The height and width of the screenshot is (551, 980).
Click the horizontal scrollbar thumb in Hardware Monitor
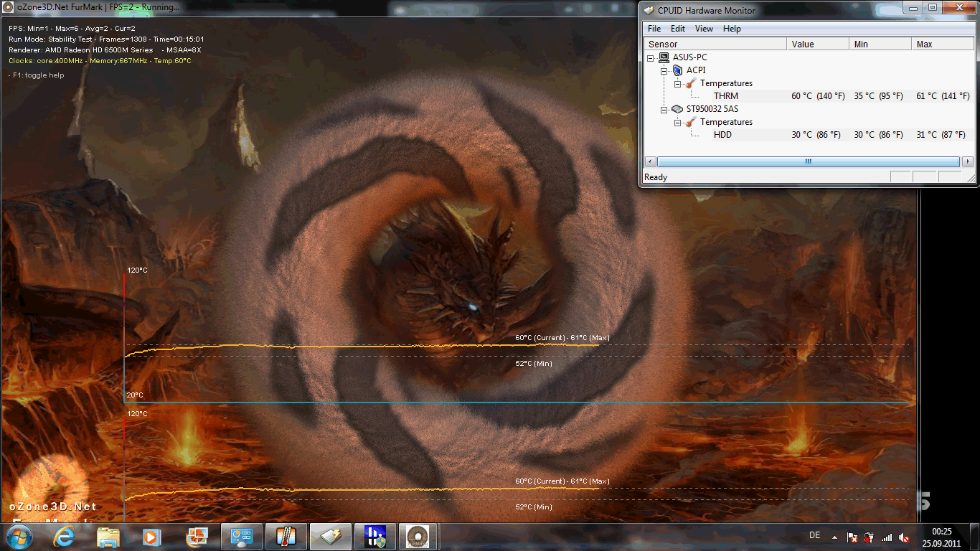[x=808, y=162]
